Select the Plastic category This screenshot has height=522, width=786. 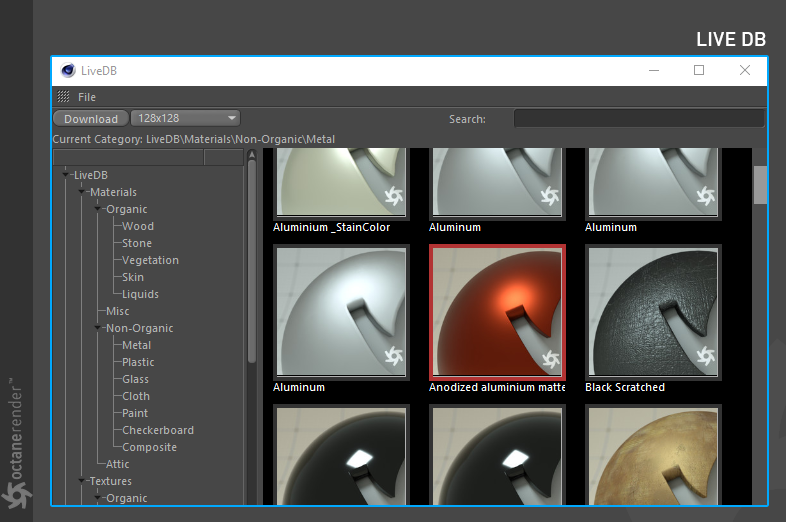[x=138, y=362]
